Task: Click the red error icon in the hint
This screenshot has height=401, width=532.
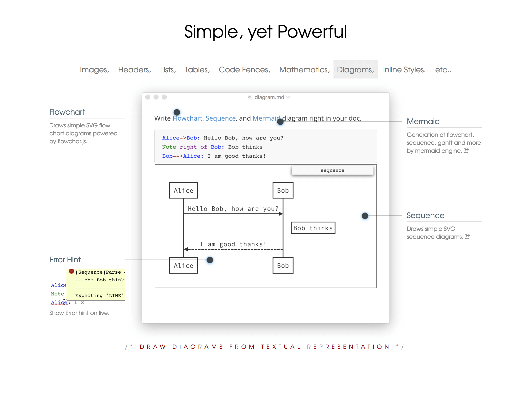Action: [71, 271]
